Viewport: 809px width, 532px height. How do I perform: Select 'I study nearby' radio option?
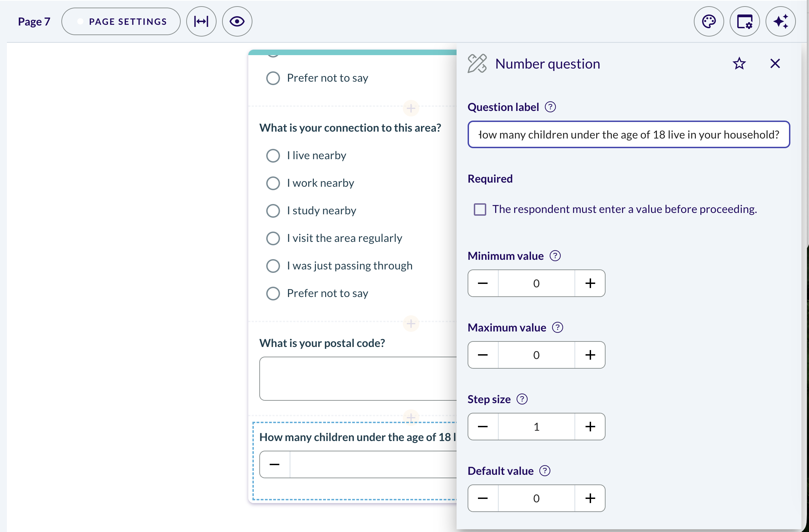pyautogui.click(x=273, y=211)
